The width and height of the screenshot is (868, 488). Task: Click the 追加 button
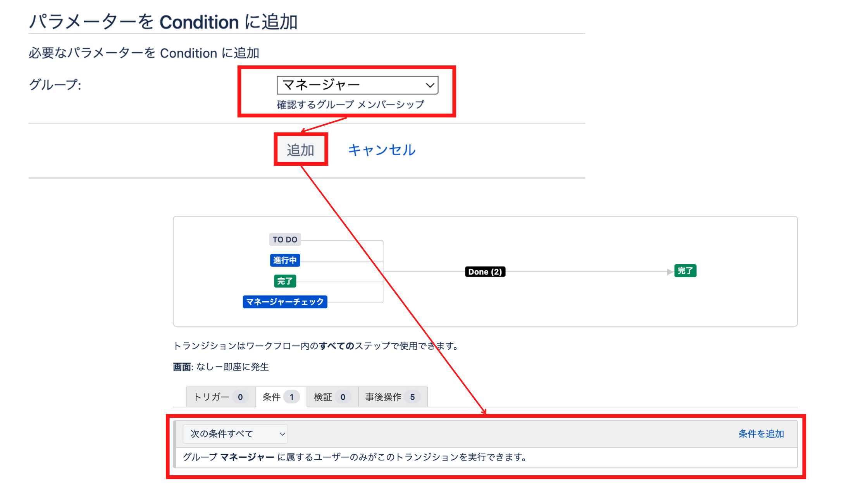coord(300,150)
